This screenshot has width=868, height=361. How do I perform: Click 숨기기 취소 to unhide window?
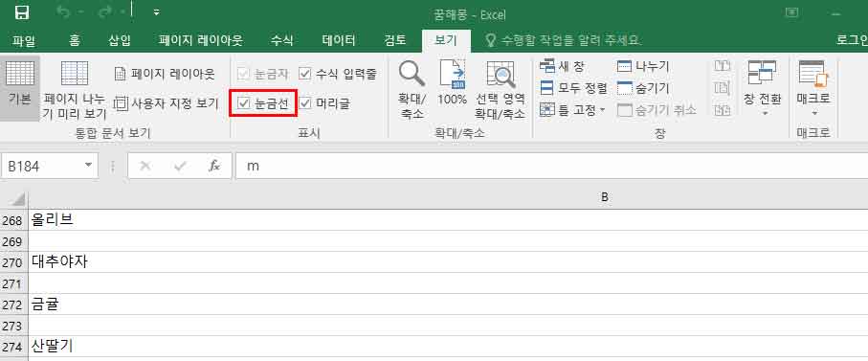click(x=657, y=109)
